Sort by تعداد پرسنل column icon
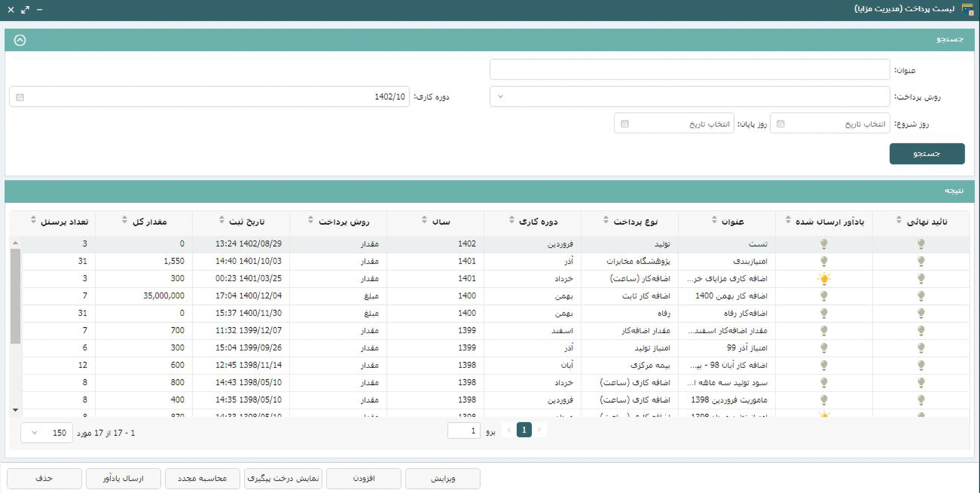 tap(33, 220)
